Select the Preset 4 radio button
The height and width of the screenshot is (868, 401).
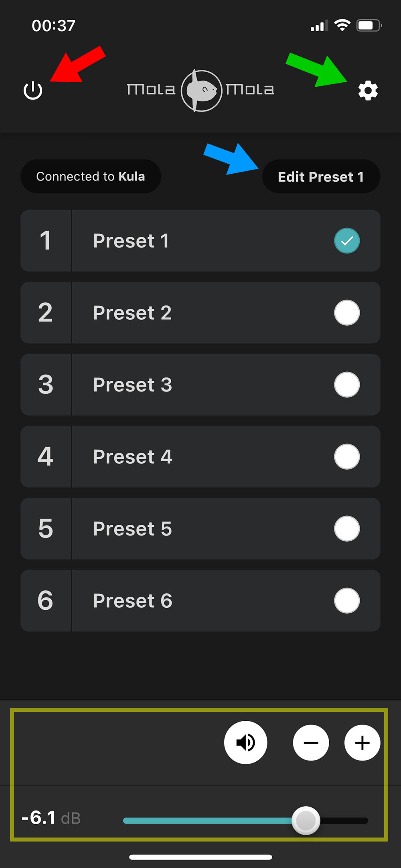coord(347,456)
